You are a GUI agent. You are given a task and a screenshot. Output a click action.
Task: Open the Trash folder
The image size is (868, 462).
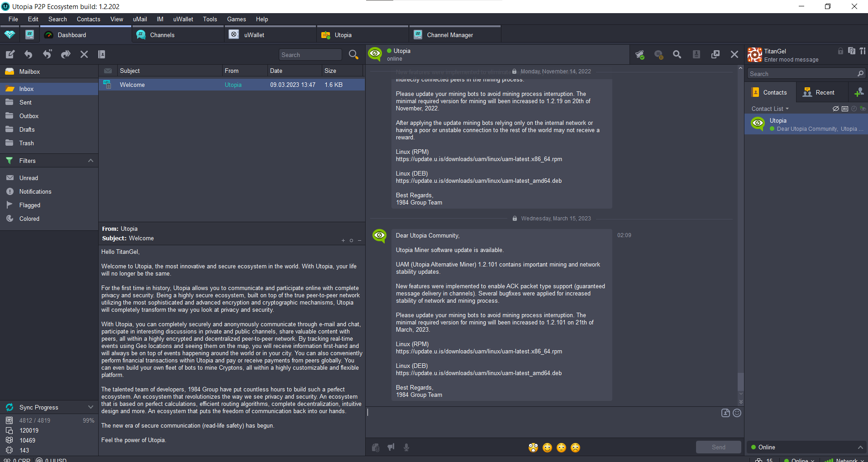coord(49,143)
